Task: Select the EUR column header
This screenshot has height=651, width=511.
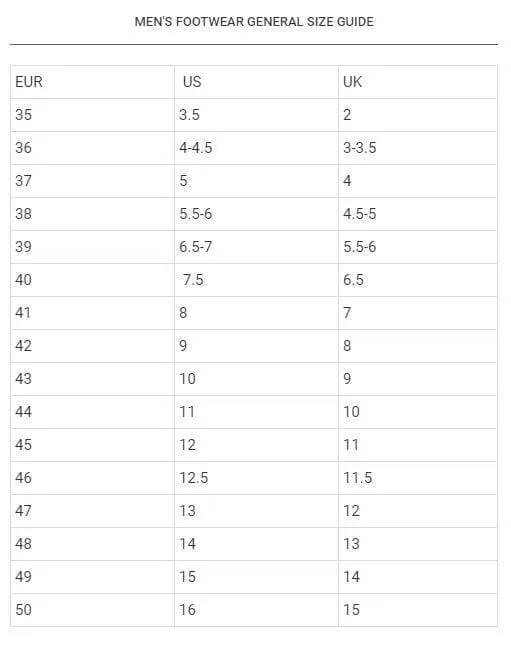Action: [x=92, y=82]
